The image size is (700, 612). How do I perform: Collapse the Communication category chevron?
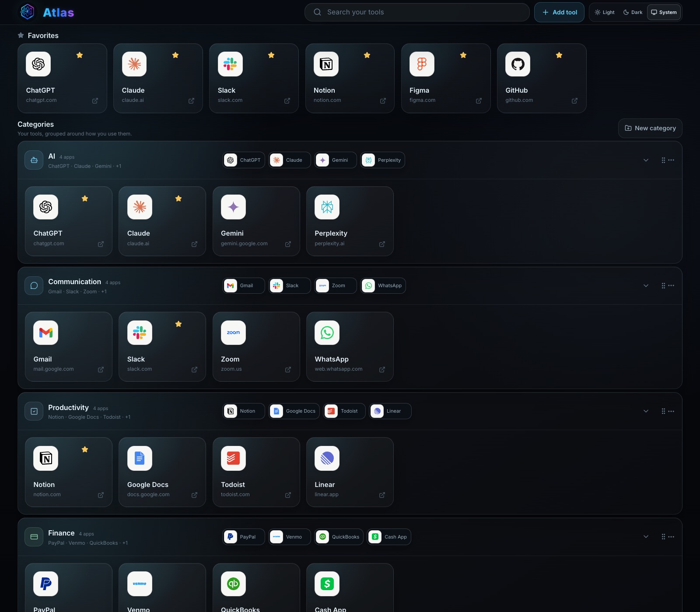point(646,285)
